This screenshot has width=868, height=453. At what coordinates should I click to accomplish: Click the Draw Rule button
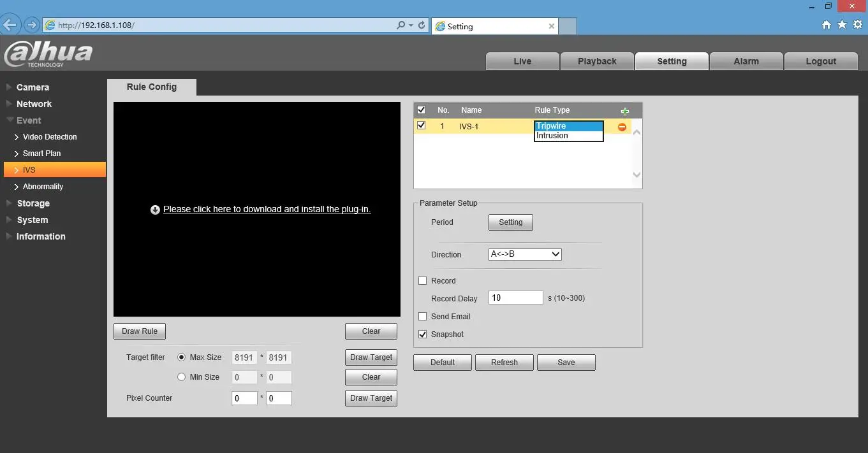(140, 331)
